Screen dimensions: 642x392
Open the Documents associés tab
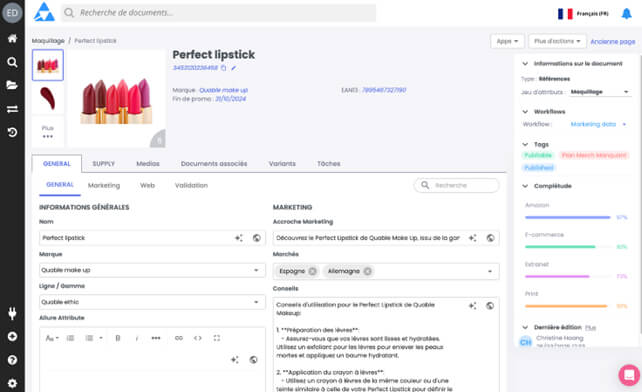pyautogui.click(x=214, y=163)
